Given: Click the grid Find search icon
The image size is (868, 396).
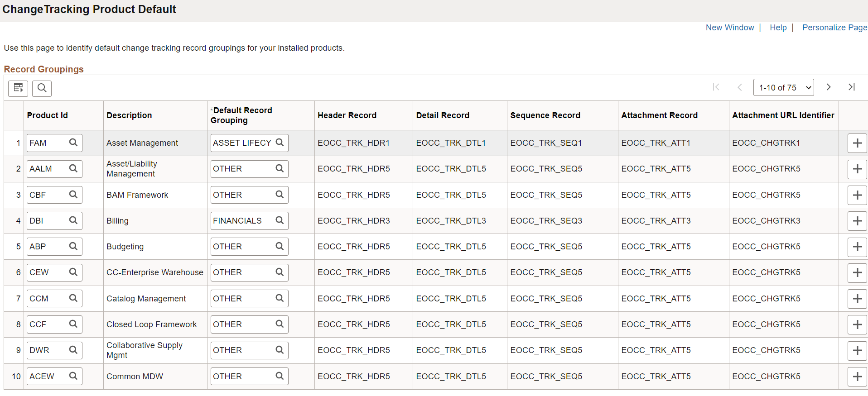Looking at the screenshot, I should pos(42,88).
